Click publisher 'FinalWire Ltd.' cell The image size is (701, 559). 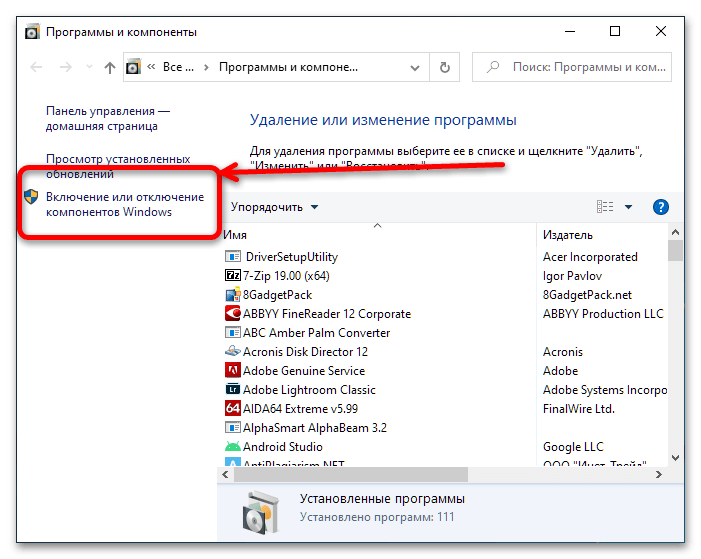pyautogui.click(x=579, y=409)
